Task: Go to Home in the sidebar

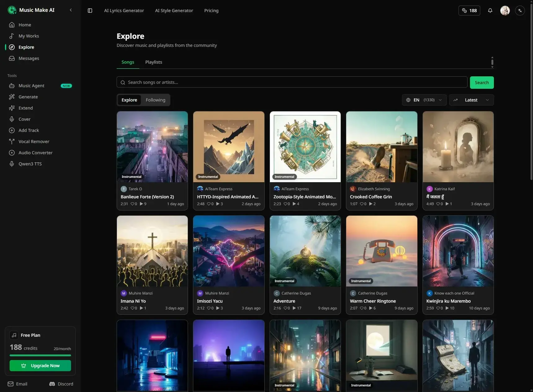Action: (40, 25)
